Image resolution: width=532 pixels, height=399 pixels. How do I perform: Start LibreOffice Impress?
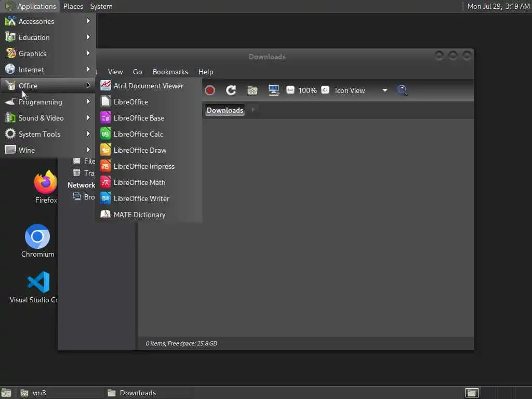(x=149, y=166)
